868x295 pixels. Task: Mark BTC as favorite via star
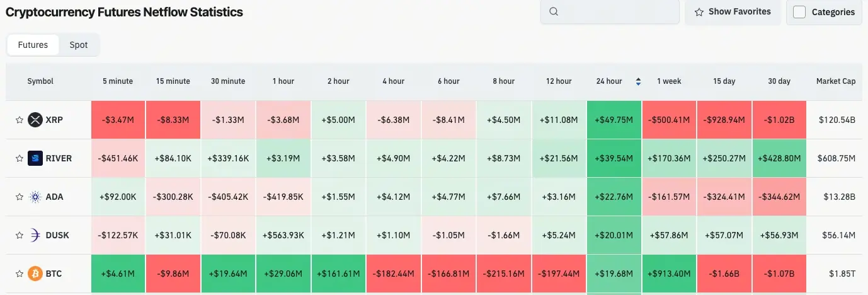tap(20, 274)
